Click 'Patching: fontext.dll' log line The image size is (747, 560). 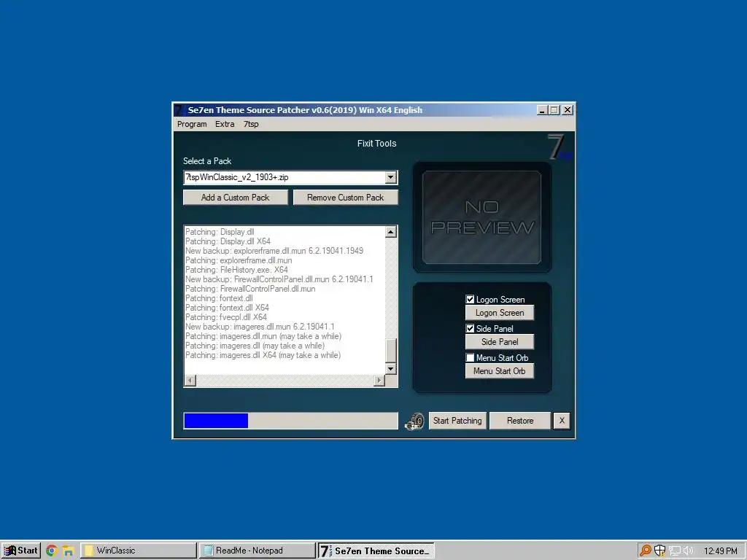(219, 298)
